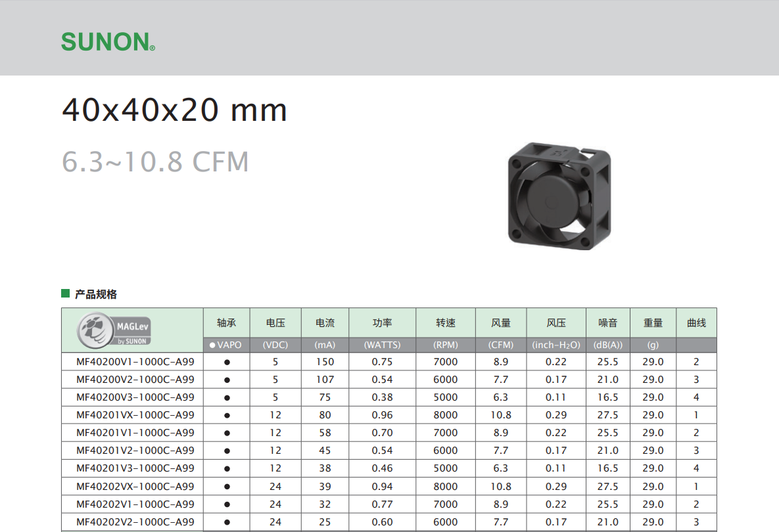
Task: Click the black fan product image
Action: click(559, 196)
